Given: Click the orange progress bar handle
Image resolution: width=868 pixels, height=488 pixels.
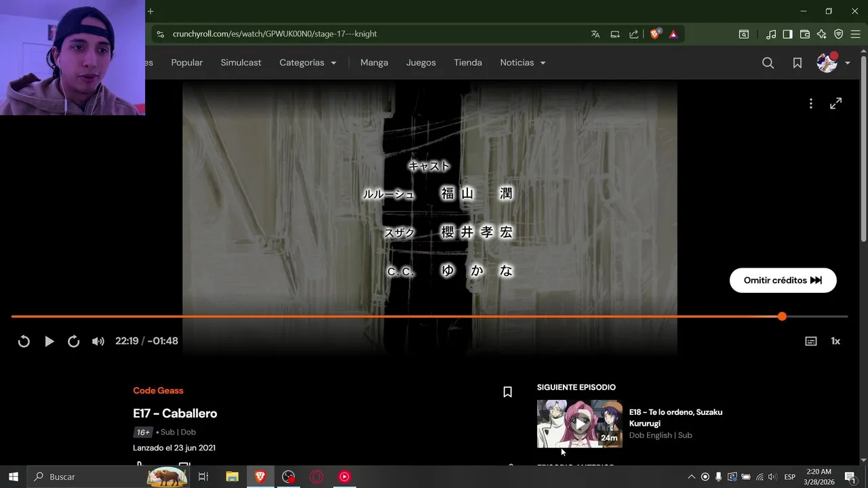Looking at the screenshot, I should 782,317.
